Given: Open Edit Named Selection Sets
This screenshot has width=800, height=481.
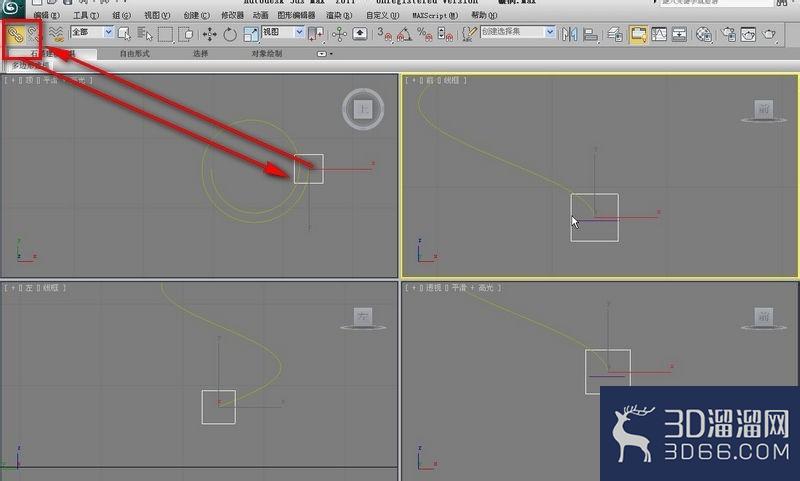Looking at the screenshot, I should 468,35.
